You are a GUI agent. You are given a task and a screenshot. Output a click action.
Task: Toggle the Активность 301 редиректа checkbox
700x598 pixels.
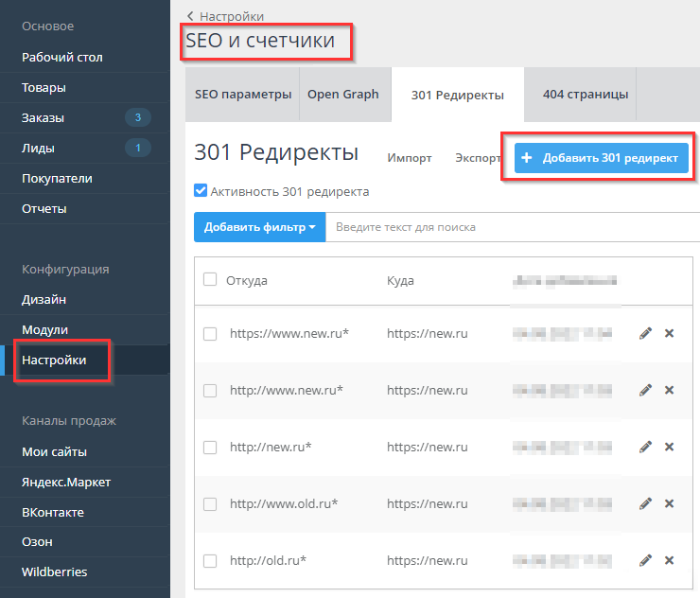click(201, 191)
